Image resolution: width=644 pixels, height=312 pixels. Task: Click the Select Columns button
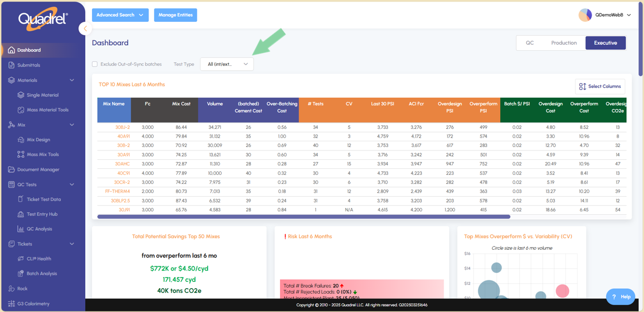(x=600, y=87)
